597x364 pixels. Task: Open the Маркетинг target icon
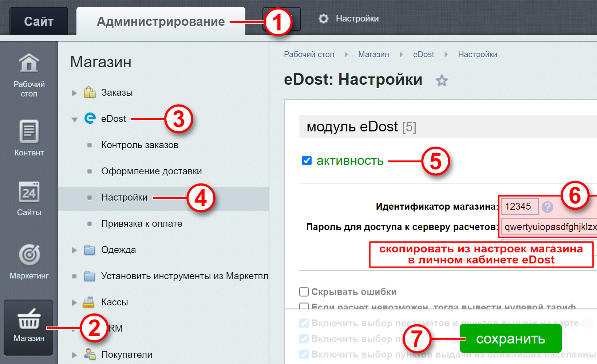29,254
